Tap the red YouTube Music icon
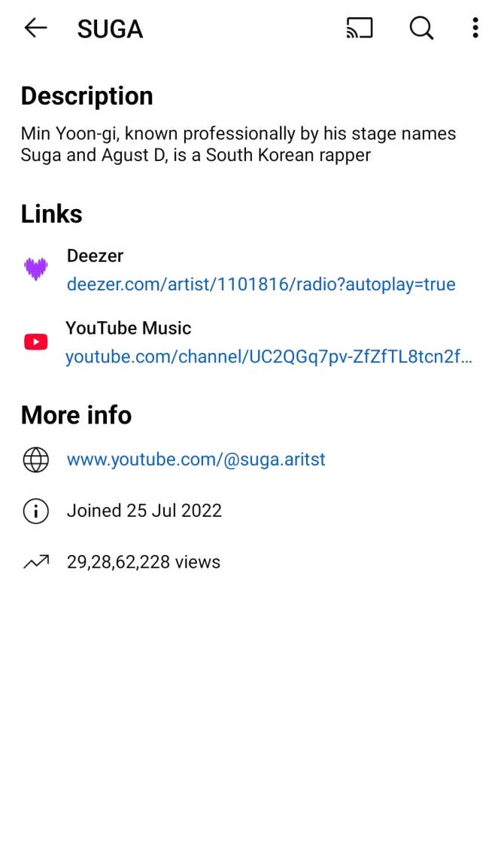504x865 pixels. 35,342
